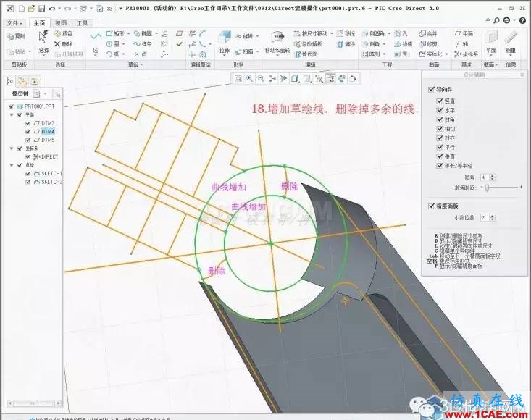531x420 pixels.
Task: Click the 小数位数 decimal places field
Action: (485, 217)
